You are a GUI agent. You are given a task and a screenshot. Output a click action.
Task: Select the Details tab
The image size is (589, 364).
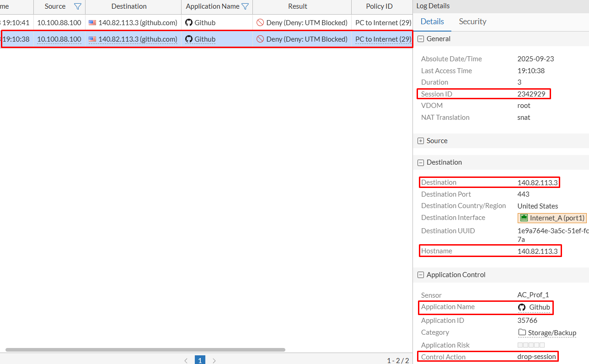[x=432, y=21]
